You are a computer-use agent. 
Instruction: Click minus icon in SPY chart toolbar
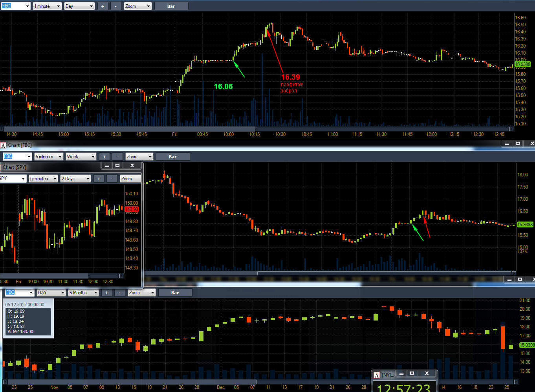(112, 179)
